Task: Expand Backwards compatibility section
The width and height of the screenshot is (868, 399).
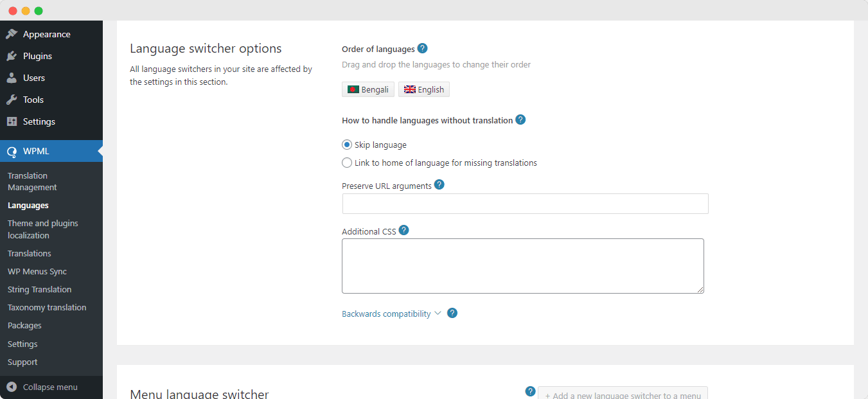Action: (x=391, y=314)
